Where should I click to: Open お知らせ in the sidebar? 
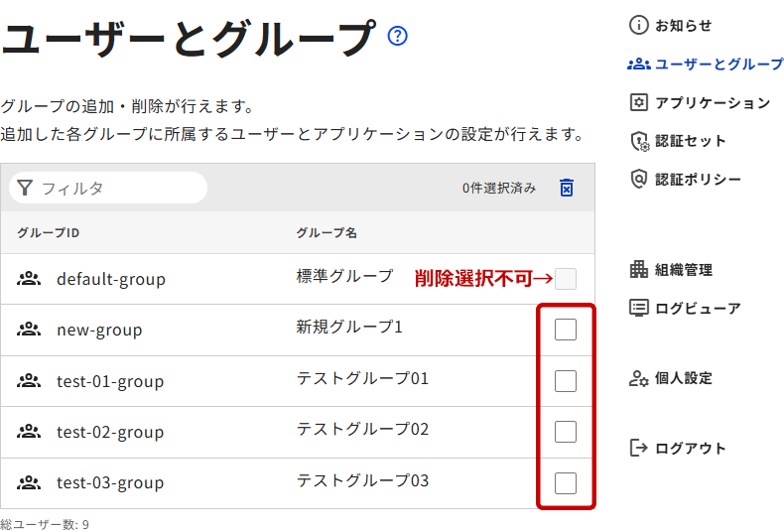click(683, 26)
